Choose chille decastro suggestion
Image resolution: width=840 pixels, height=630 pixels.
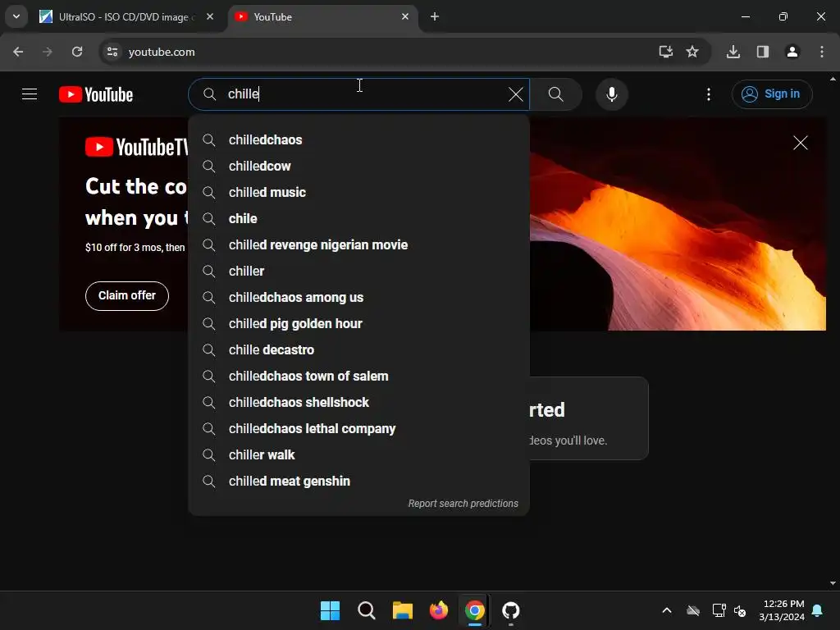click(359, 349)
